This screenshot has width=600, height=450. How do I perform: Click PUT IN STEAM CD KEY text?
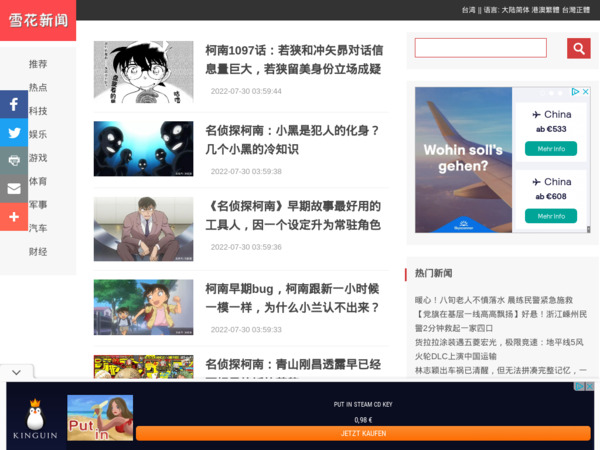click(363, 404)
